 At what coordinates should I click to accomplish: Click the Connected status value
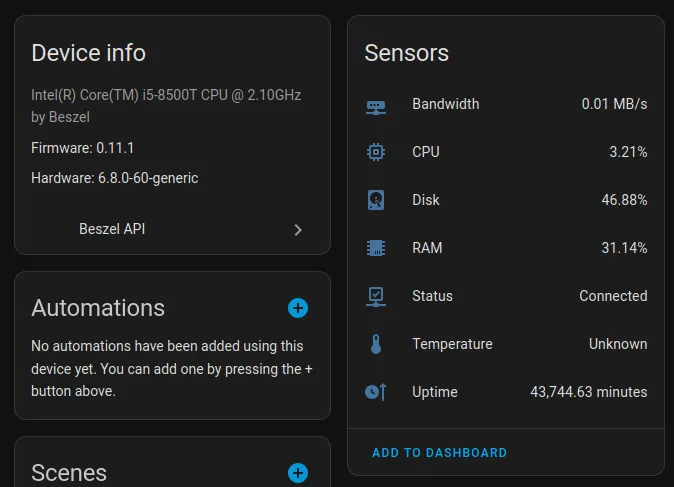(x=613, y=296)
